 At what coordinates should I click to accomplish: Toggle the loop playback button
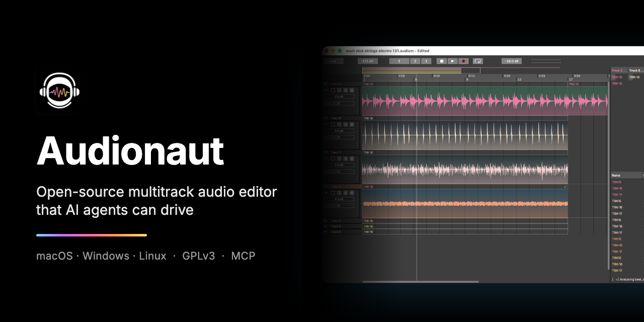tap(478, 61)
